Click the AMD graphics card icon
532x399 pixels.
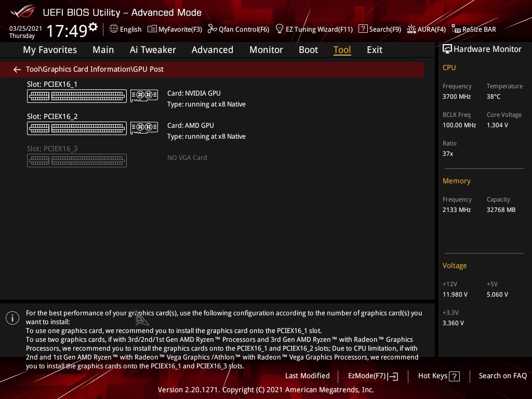pyautogui.click(x=144, y=128)
